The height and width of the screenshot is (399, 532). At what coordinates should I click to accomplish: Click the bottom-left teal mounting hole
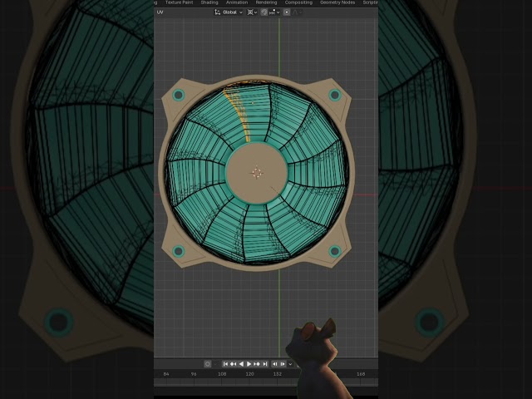point(179,251)
